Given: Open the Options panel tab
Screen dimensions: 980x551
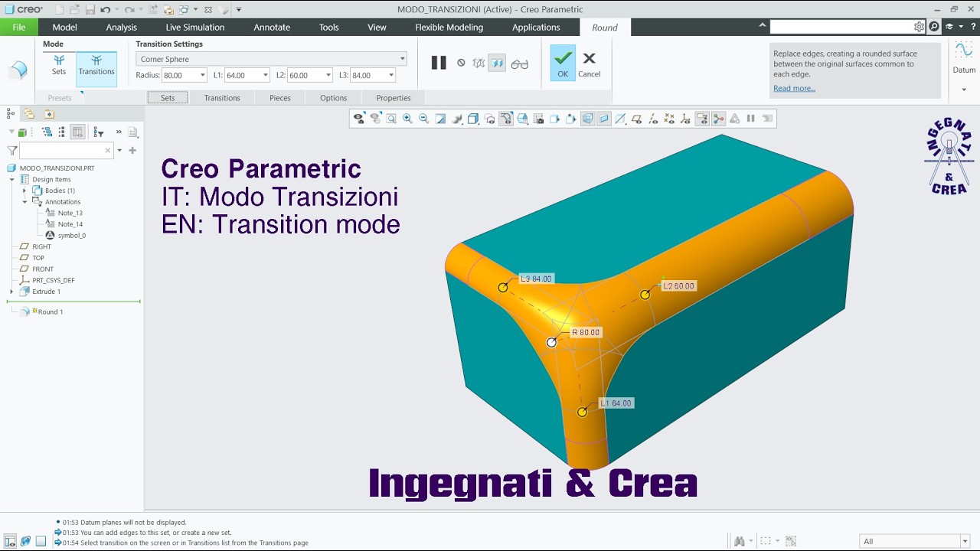Looking at the screenshot, I should tap(333, 98).
